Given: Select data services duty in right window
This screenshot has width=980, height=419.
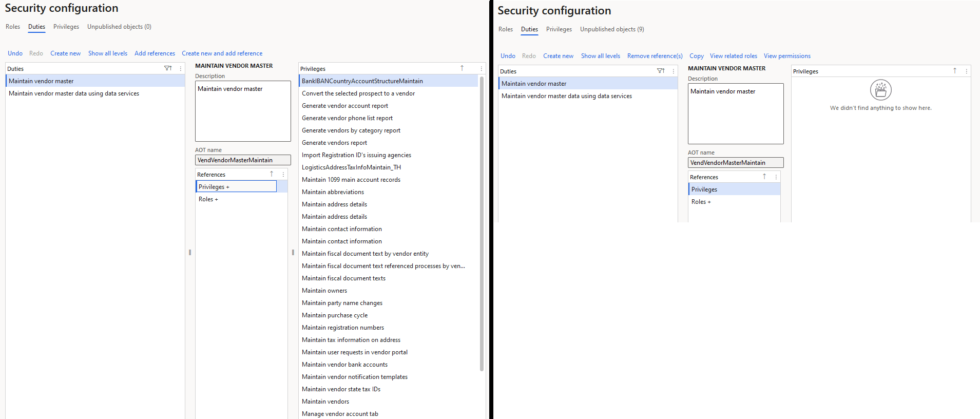Looking at the screenshot, I should click(x=588, y=96).
